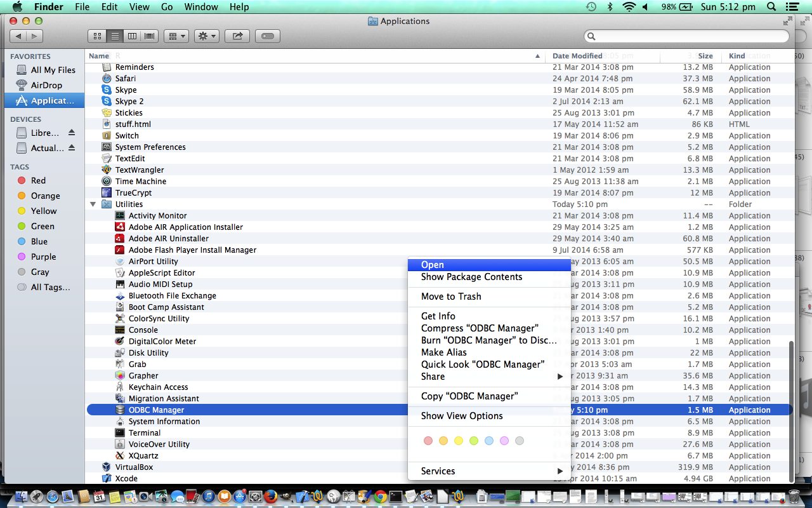The image size is (812, 508).
Task: Click the XQuartz app icon
Action: [x=120, y=455]
